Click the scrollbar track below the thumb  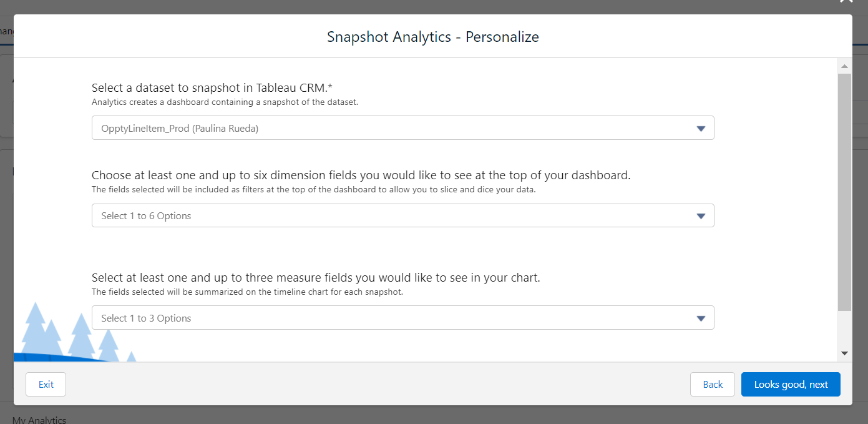click(x=844, y=328)
